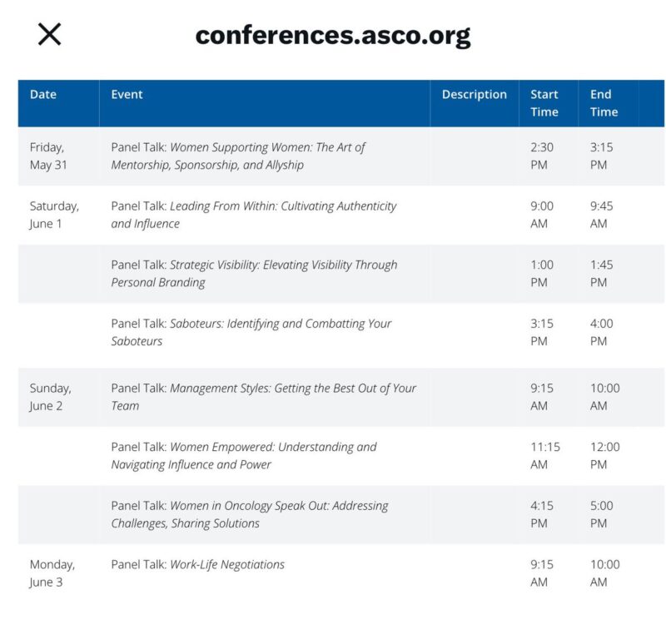The image size is (666, 644).
Task: Close the conferences.asco.org browser view
Action: (x=49, y=34)
